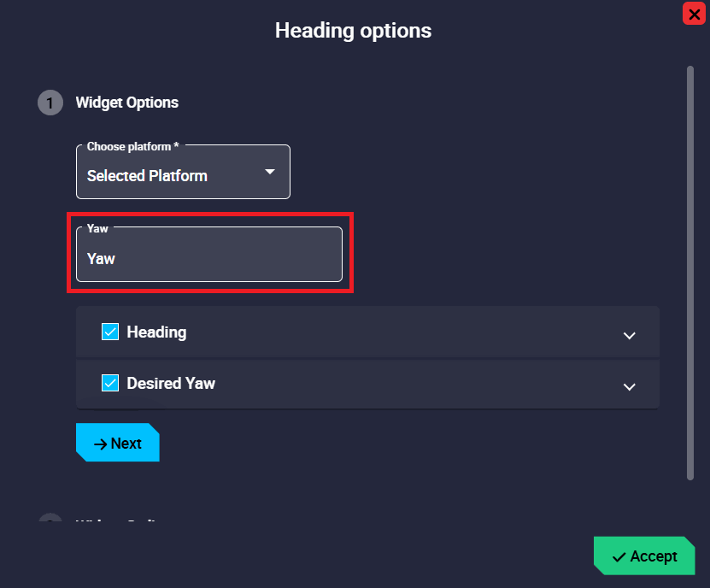
Task: Click the arrow icon on Next button
Action: click(100, 444)
